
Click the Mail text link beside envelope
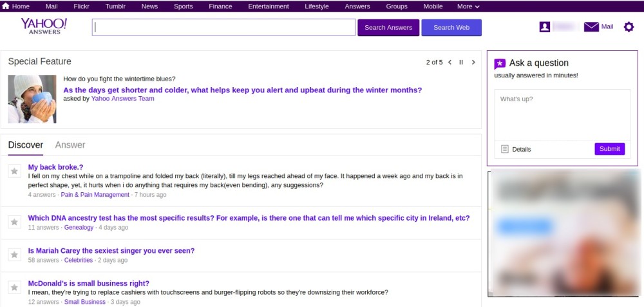607,26
